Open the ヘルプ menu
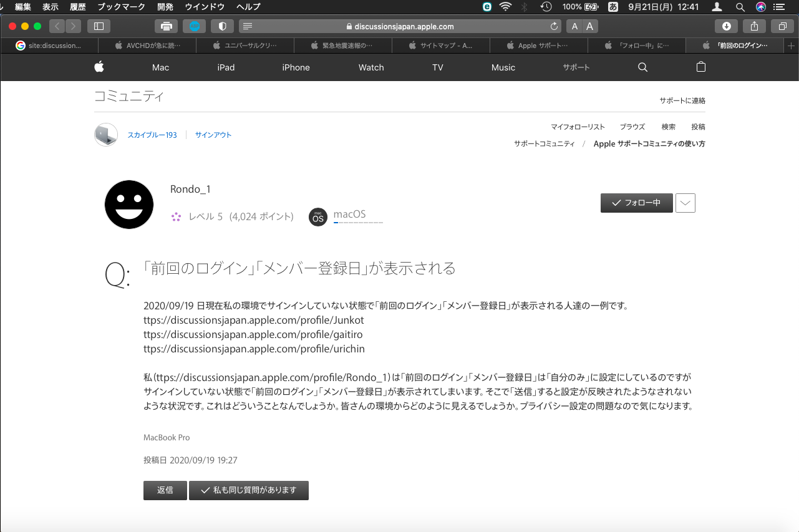Screen dimensions: 799x532 [248, 7]
